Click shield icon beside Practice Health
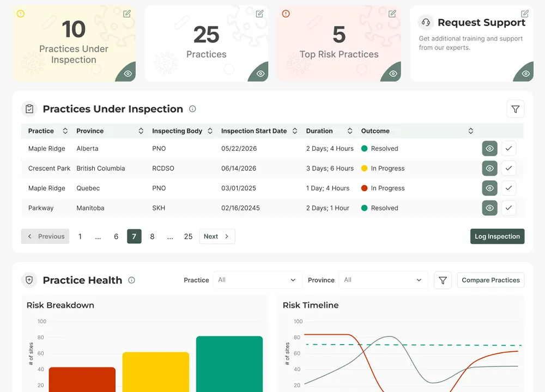Viewport: 545px width, 392px height. point(29,280)
